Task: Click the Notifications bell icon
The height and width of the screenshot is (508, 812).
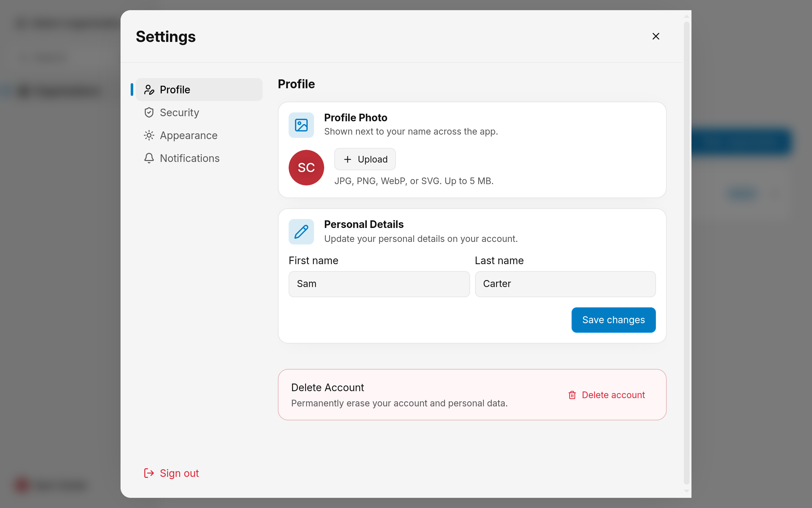Action: coord(149,158)
